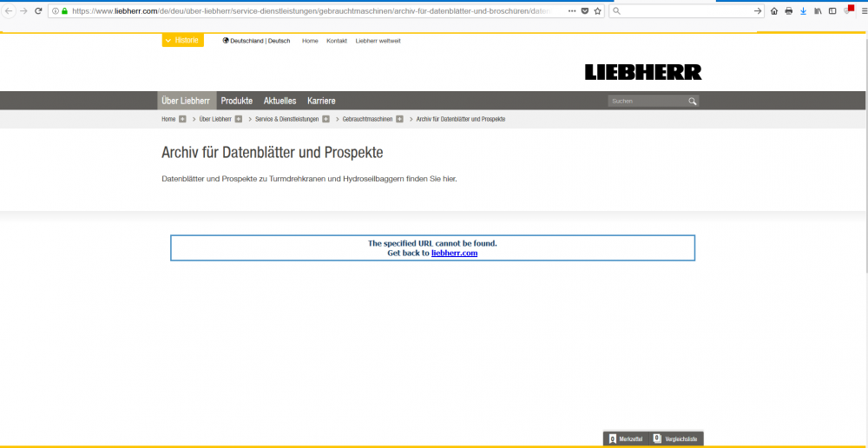This screenshot has height=448, width=868.
Task: Open the page actions three-dots menu
Action: (572, 11)
